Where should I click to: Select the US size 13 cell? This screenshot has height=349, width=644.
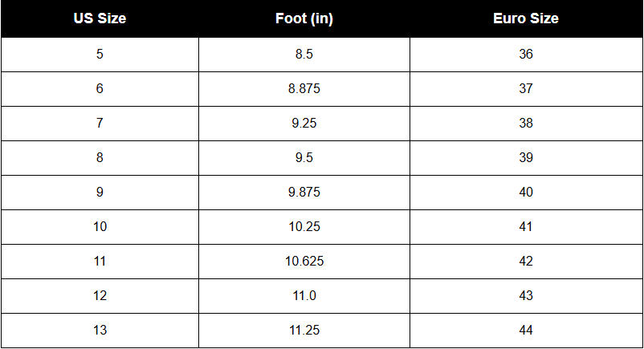(x=100, y=331)
